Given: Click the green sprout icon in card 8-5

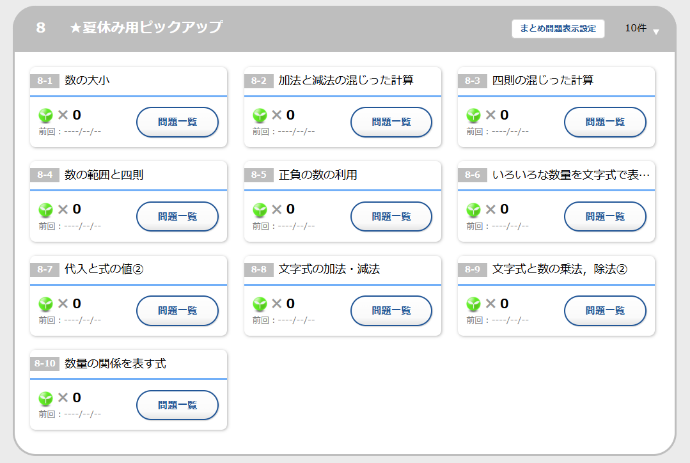Looking at the screenshot, I should (x=259, y=210).
